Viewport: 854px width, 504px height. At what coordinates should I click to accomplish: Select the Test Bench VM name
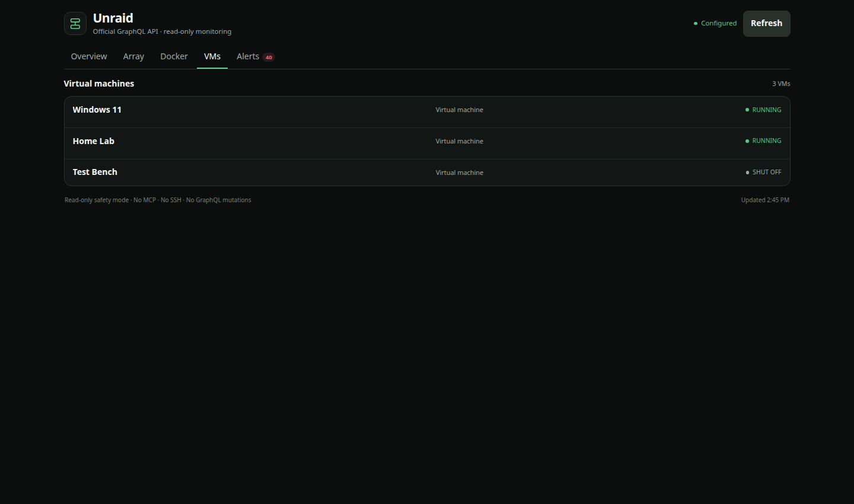pyautogui.click(x=95, y=172)
